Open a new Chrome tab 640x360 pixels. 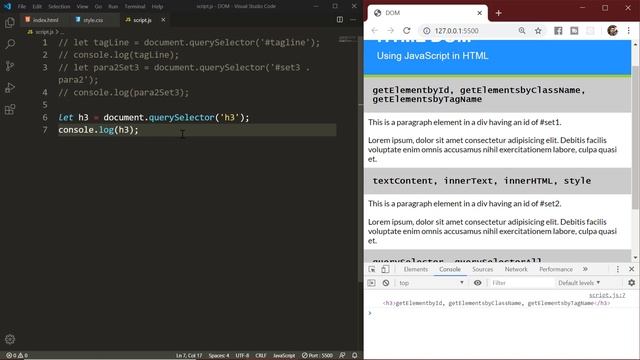click(x=498, y=13)
